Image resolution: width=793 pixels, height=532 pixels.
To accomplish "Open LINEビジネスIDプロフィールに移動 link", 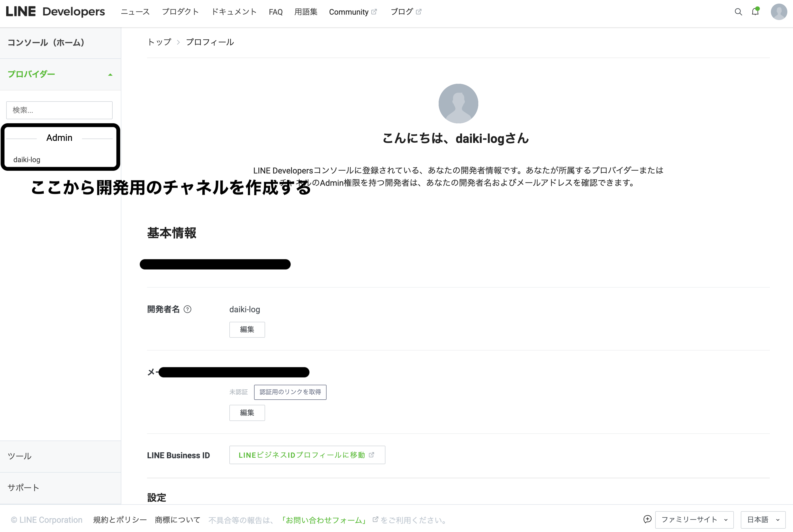I will 307,455.
